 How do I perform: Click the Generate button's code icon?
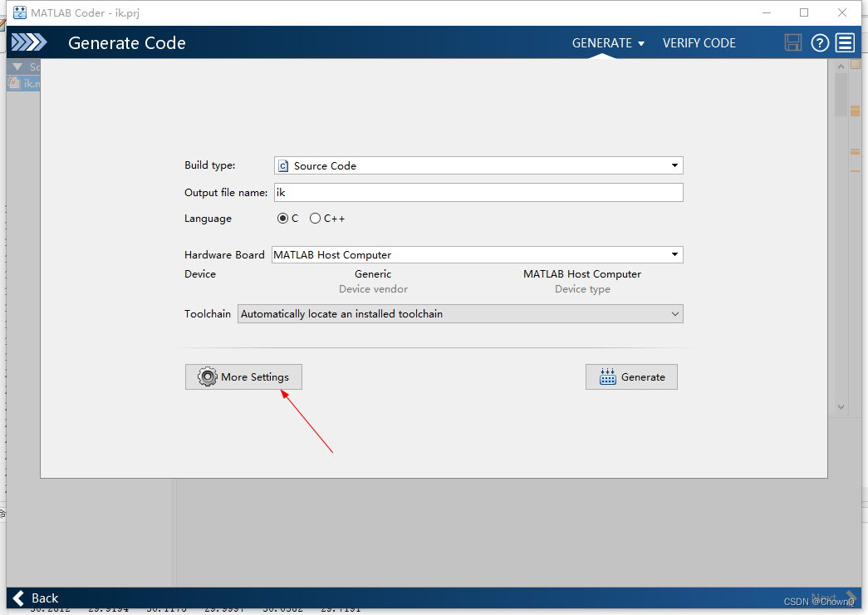click(608, 376)
